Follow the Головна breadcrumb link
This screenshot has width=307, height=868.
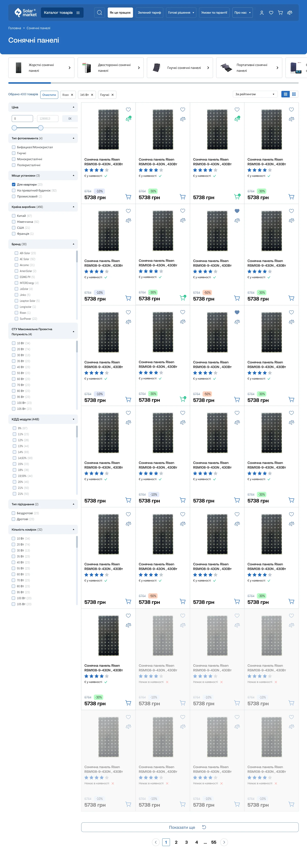(x=14, y=28)
